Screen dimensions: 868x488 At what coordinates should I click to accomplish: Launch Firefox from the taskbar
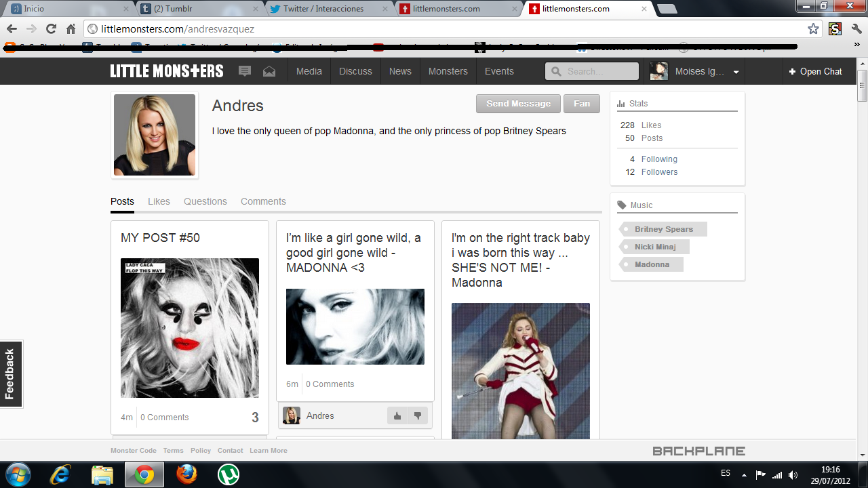click(x=186, y=474)
